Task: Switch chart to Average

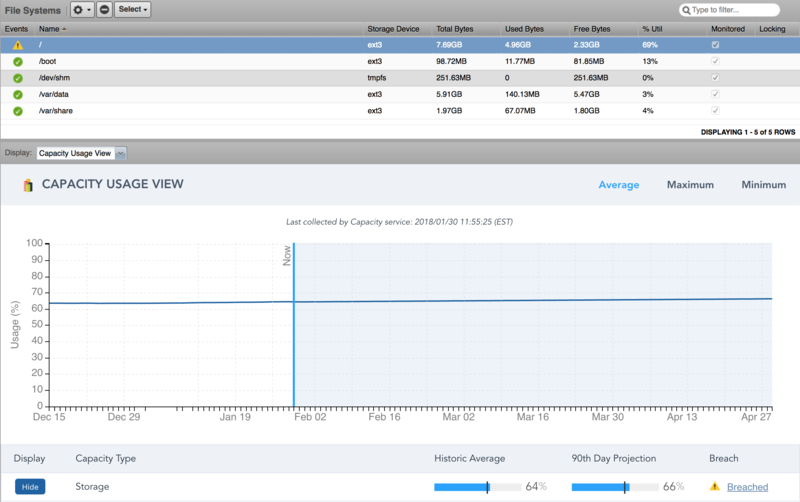Action: click(x=618, y=185)
